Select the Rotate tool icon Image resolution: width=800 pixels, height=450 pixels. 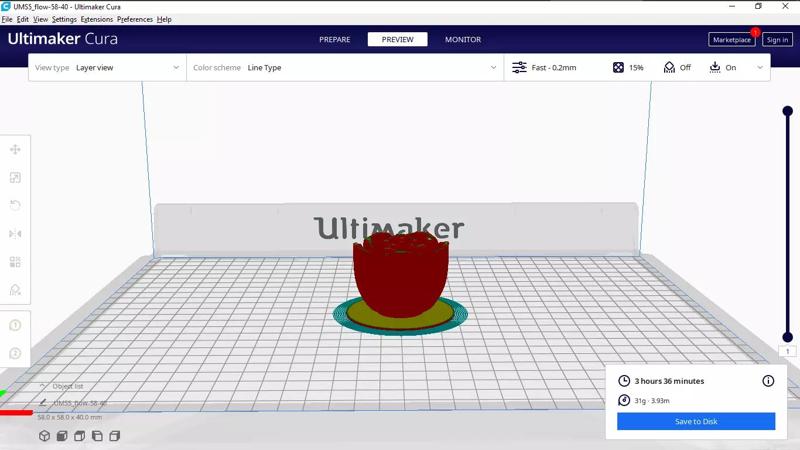point(15,206)
